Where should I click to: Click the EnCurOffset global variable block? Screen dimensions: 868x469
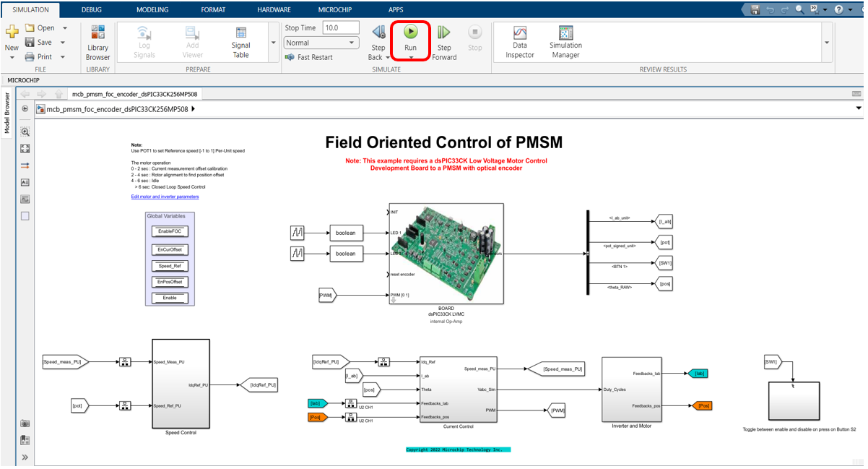170,249
